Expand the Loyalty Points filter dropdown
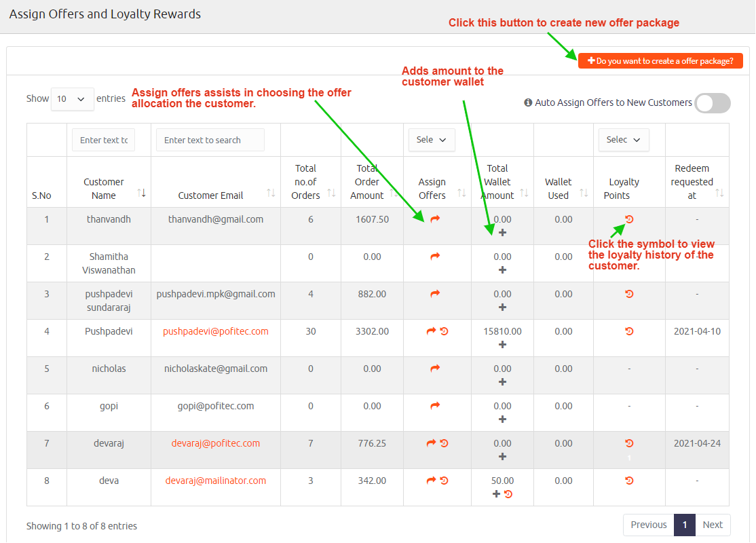This screenshot has width=756, height=543. point(623,140)
